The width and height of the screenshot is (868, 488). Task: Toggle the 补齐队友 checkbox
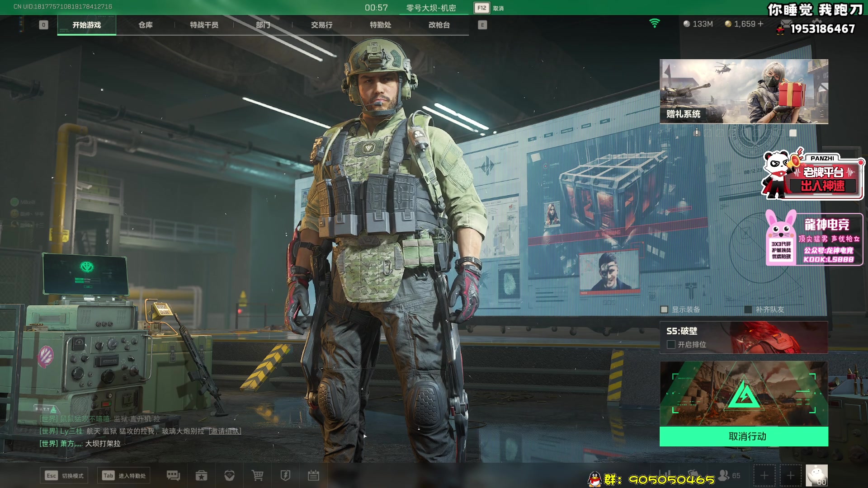(x=748, y=310)
